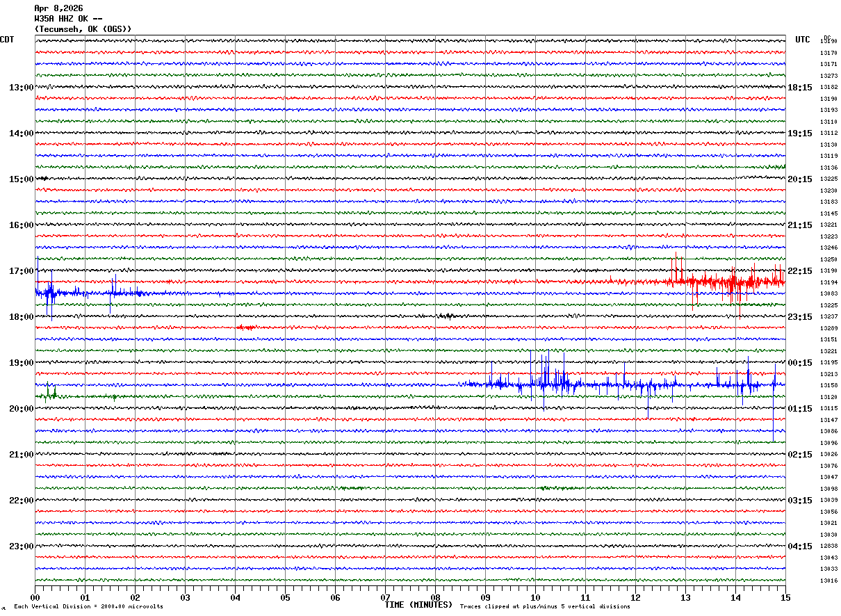This screenshot has height=616, width=841.
Task: Click the 12838 value in right column
Action: tap(828, 546)
